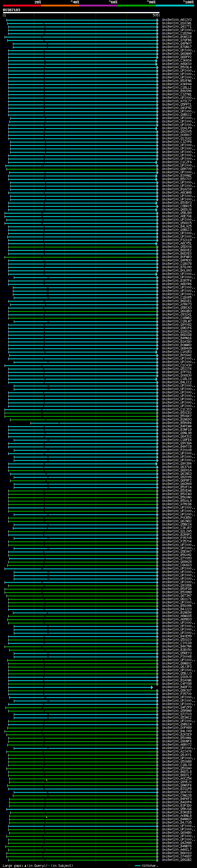Click the cyan ~100% identity legend bar
The image size is (197, 868).
coord(175,6)
